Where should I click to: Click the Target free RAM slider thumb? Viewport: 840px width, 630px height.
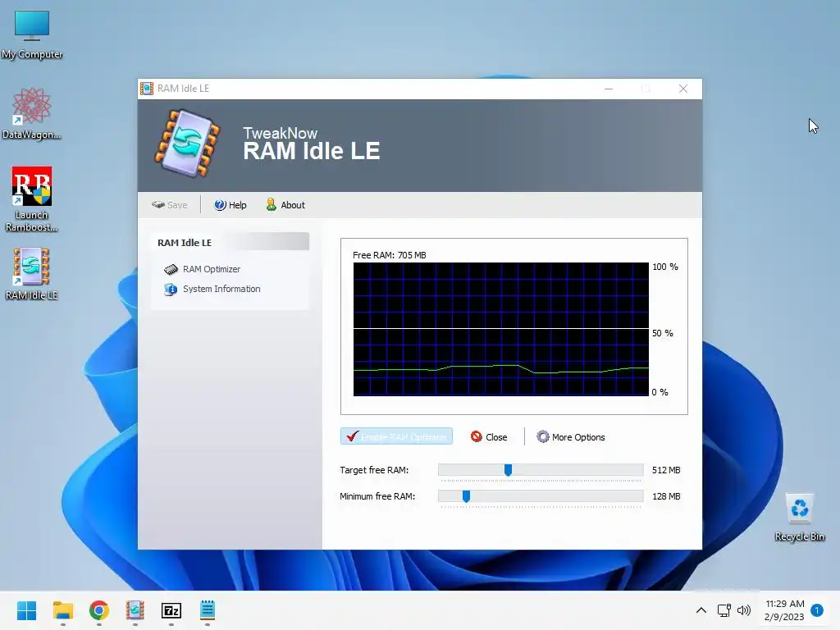508,470
